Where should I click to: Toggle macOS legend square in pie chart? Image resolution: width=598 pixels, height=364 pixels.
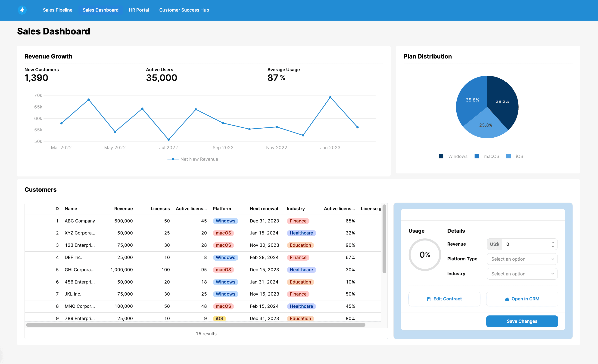coord(477,156)
